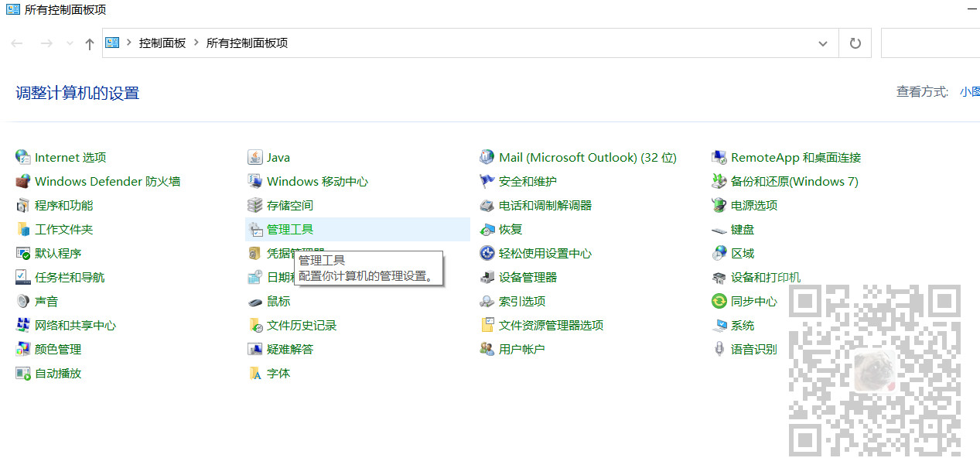980x475 pixels.
Task: Expand chevron before 控制面板 breadcrumb
Action: coord(129,43)
